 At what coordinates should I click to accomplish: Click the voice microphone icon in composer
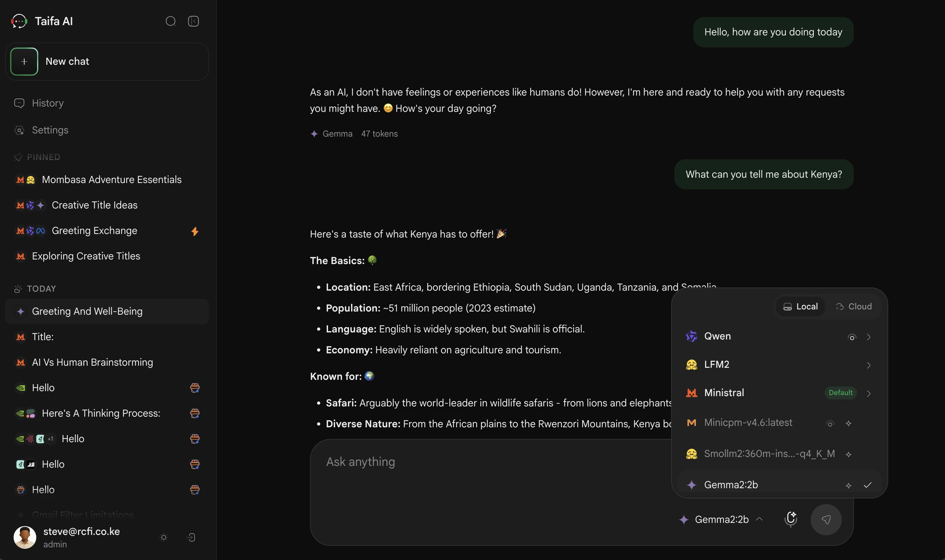791,519
